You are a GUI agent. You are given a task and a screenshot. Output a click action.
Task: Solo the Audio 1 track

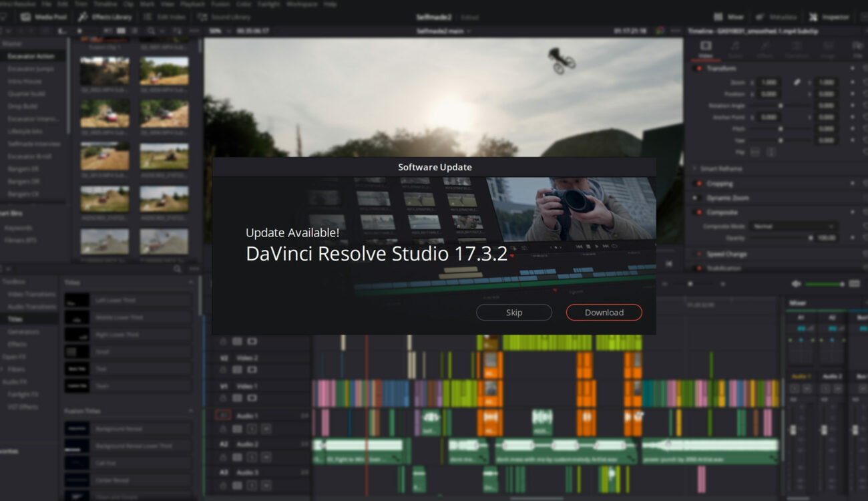pos(252,428)
